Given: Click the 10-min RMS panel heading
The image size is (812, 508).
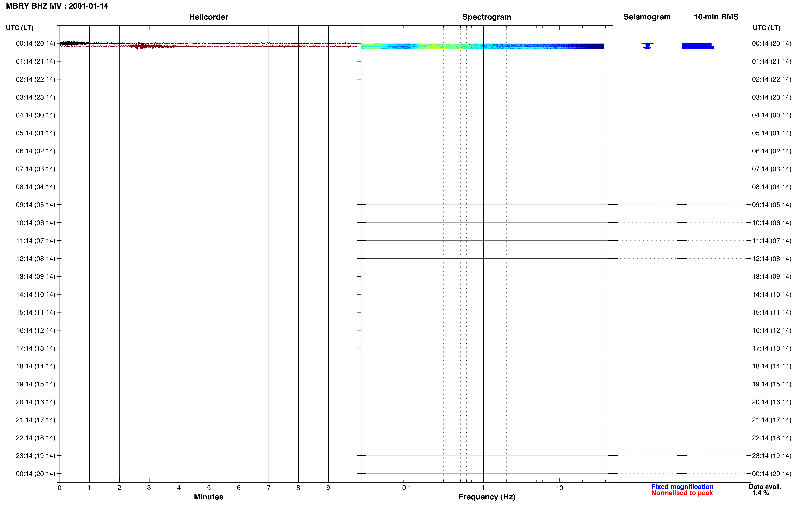Looking at the screenshot, I should tap(716, 17).
